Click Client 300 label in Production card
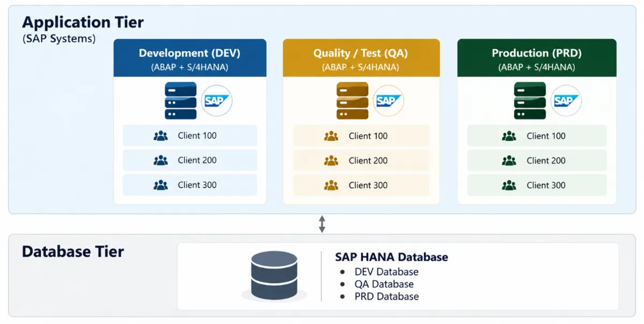Viewport: 644px width, 324px height. pos(546,185)
